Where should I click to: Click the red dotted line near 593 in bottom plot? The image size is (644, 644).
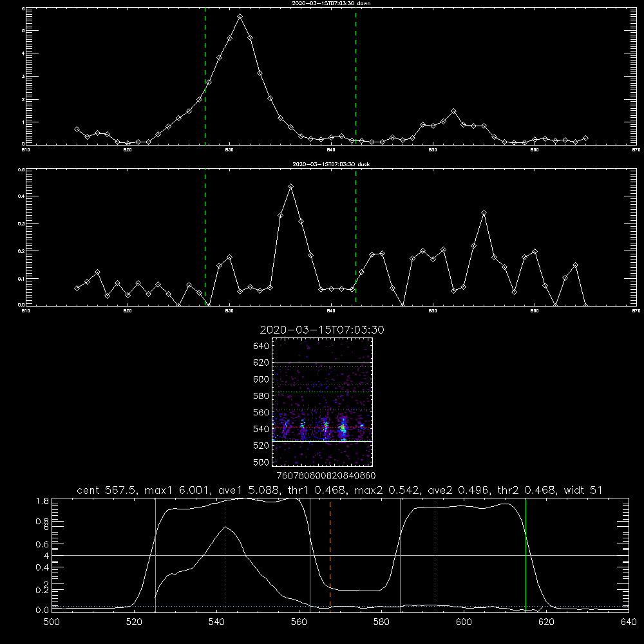pyautogui.click(x=435, y=554)
